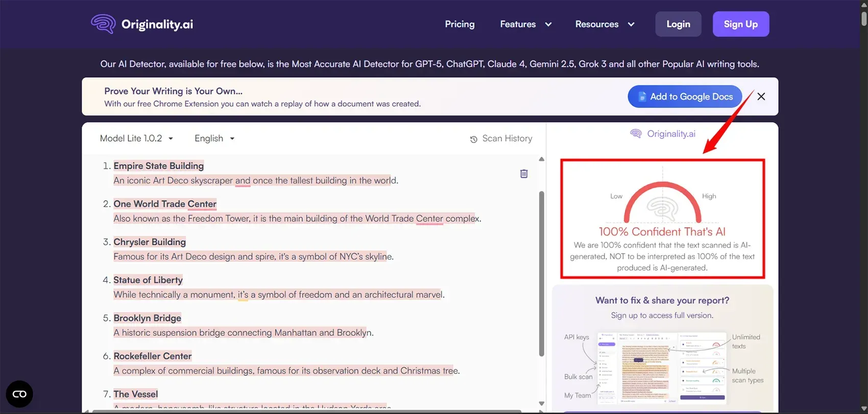The image size is (868, 414).
Task: Click the text panel scroll-up arrow
Action: pyautogui.click(x=542, y=159)
